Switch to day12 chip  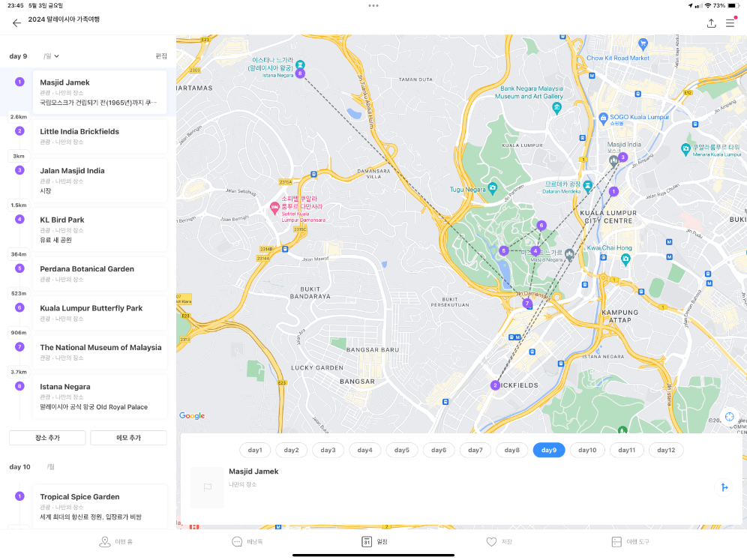666,450
